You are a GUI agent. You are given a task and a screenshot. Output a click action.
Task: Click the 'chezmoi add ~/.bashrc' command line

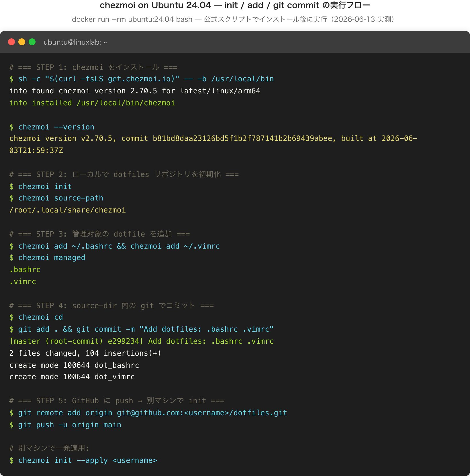click(115, 246)
